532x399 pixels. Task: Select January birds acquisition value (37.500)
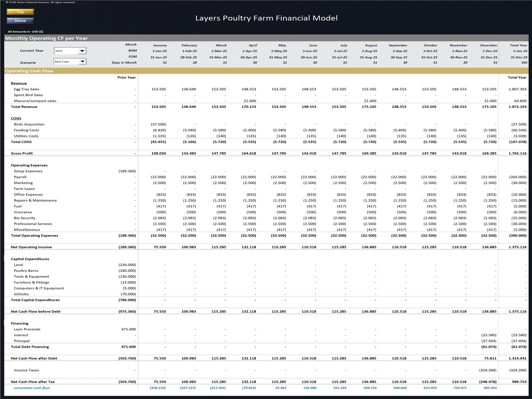pos(158,124)
